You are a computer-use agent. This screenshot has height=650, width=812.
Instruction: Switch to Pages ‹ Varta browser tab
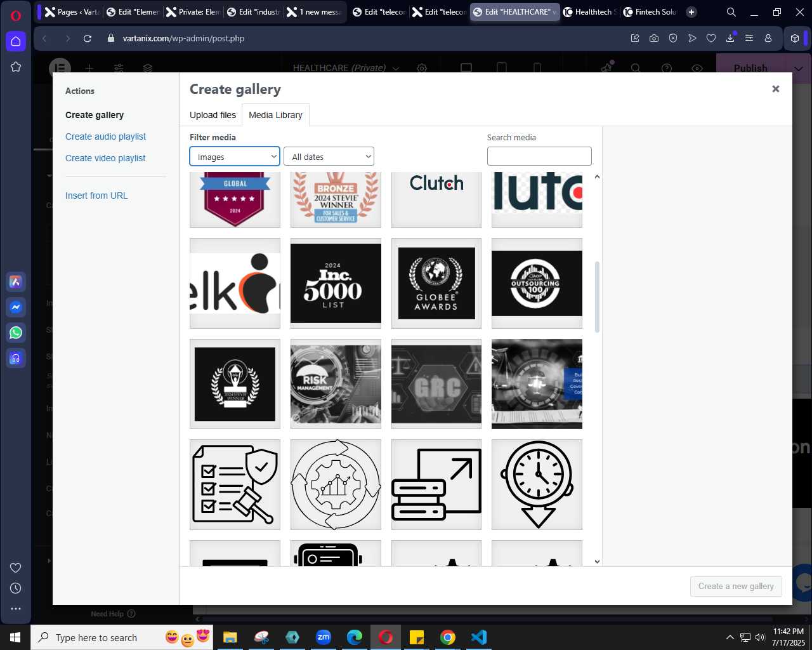point(71,12)
